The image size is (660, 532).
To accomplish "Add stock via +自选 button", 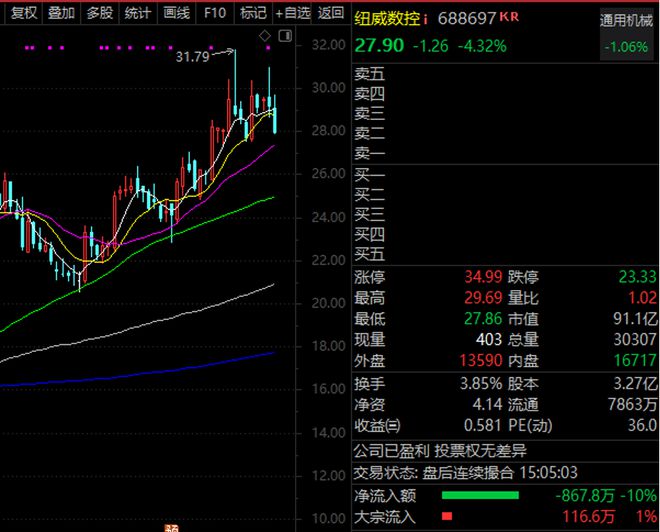I will click(292, 13).
